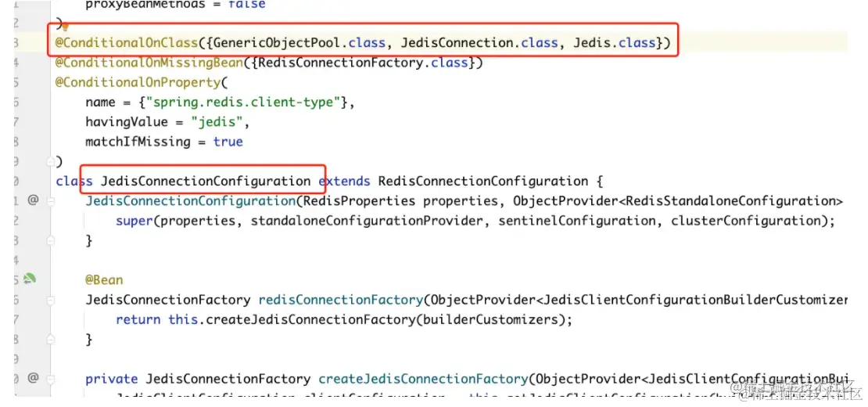
Task: Click the @ gutter icon beside createJedisConnectionFactory method
Action: pyautogui.click(x=33, y=378)
